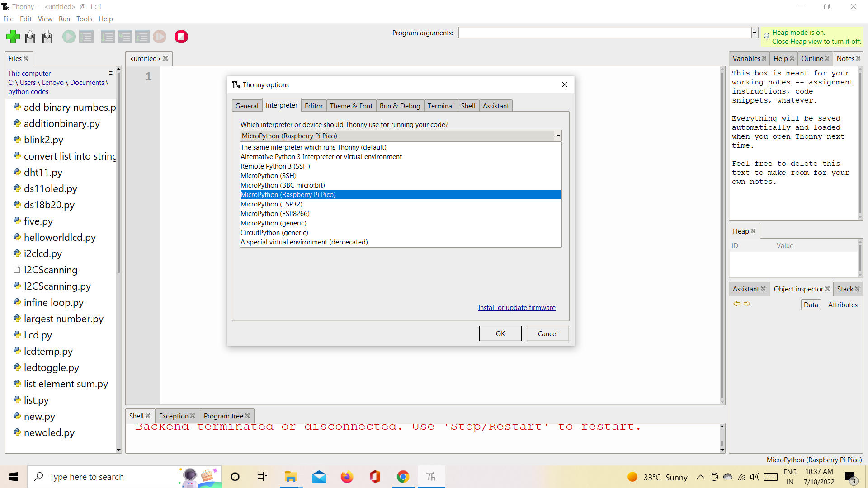Toggle the Attributes view in Object inspector

point(842,305)
